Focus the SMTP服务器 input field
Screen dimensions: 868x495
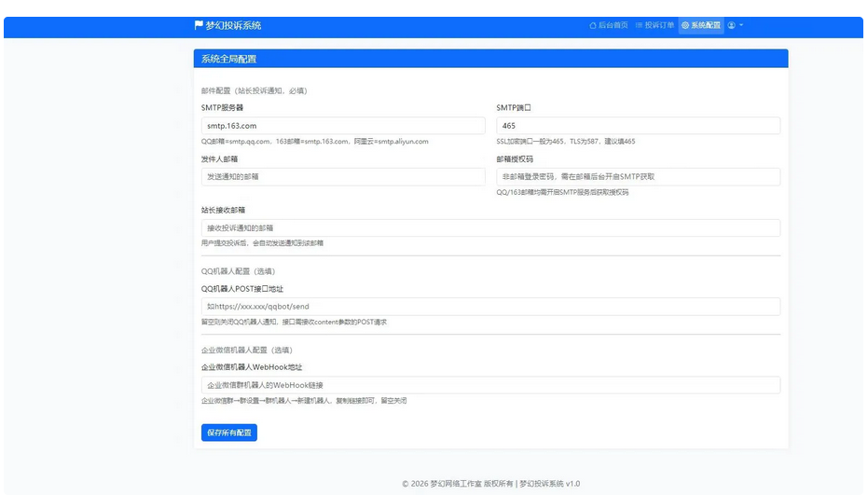pos(343,125)
